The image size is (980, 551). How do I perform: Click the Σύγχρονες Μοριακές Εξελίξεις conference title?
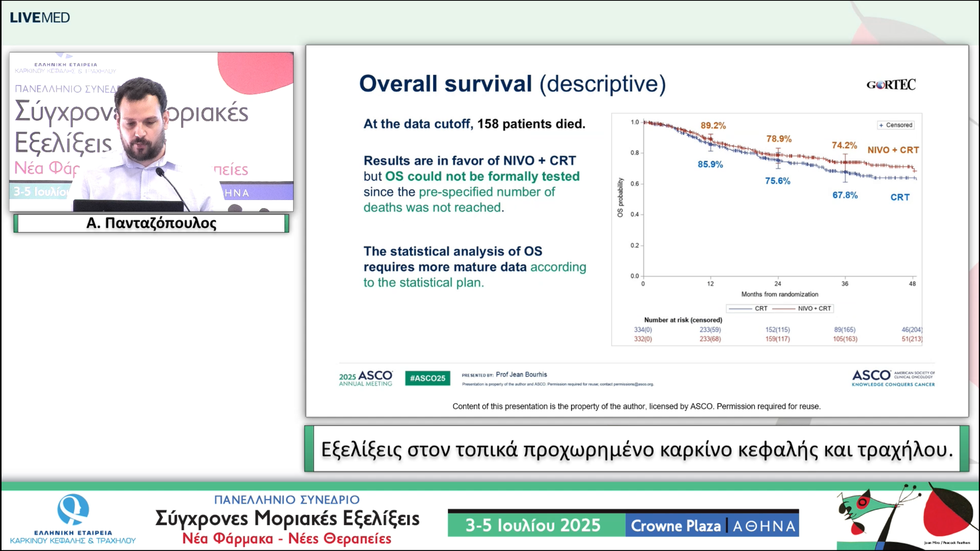(287, 518)
